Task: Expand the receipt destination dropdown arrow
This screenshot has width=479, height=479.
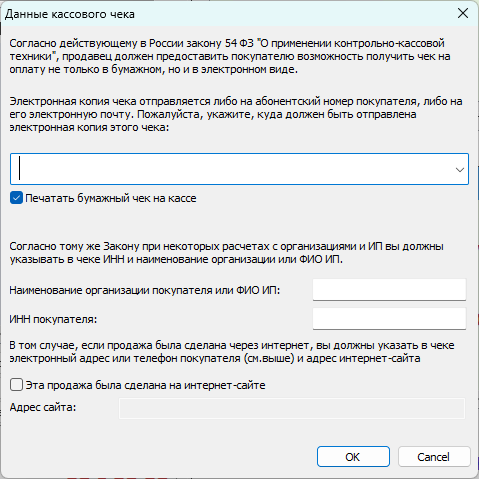Action: coord(460,169)
